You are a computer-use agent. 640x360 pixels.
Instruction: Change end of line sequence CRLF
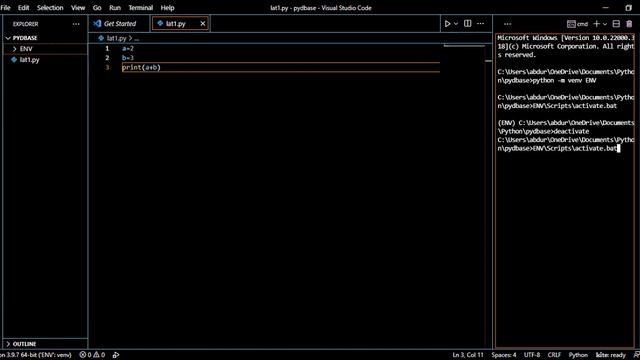click(x=554, y=355)
